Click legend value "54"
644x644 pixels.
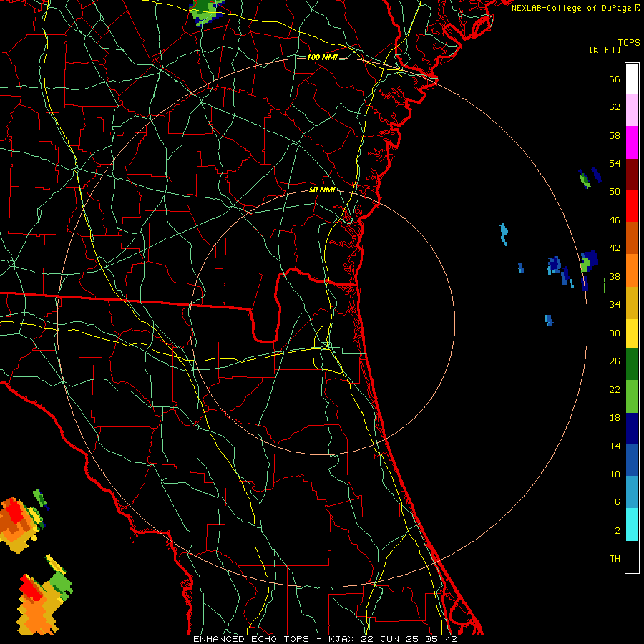coord(615,163)
